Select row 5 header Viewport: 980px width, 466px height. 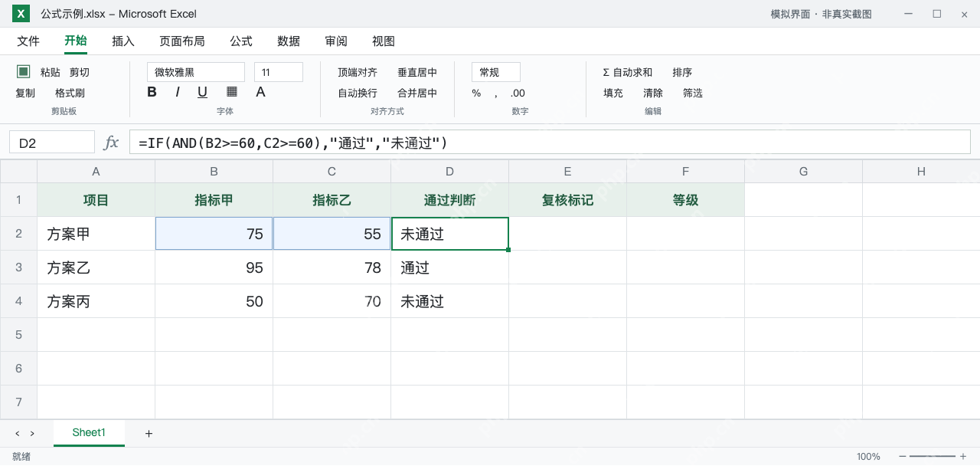click(18, 335)
